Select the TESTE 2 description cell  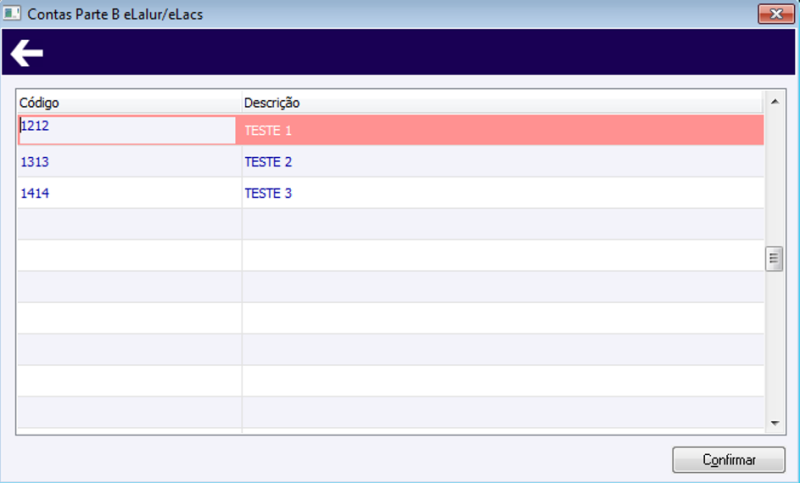coord(503,162)
